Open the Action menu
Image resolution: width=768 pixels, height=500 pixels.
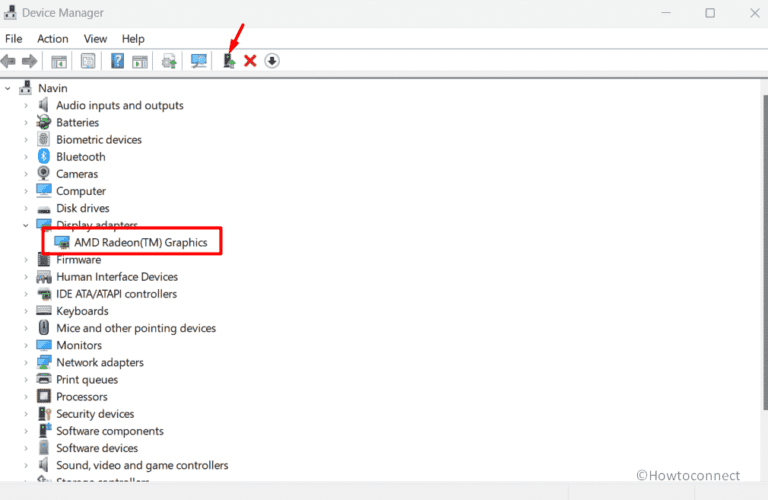coord(52,39)
